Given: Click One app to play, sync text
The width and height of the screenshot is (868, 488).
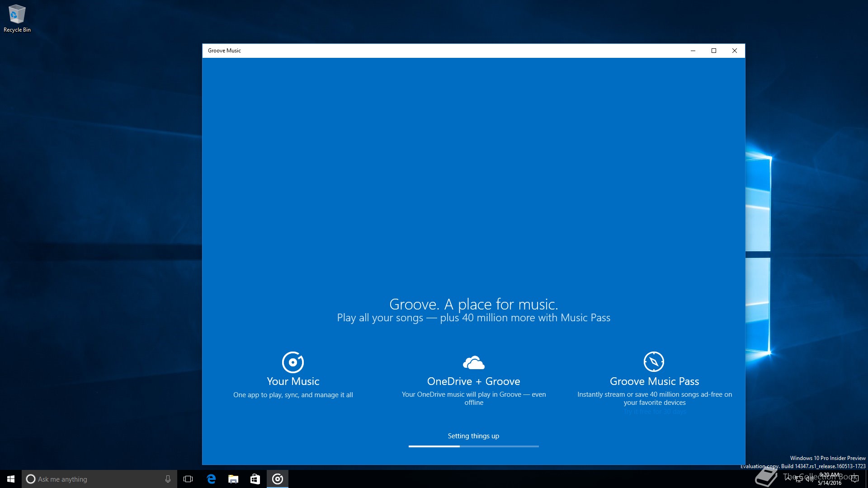Looking at the screenshot, I should [x=293, y=395].
